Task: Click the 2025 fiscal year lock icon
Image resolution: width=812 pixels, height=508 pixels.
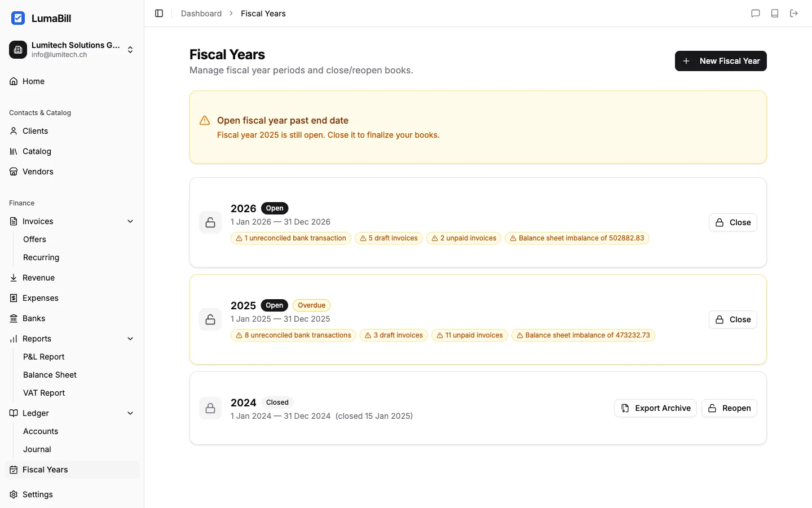Action: pos(210,319)
